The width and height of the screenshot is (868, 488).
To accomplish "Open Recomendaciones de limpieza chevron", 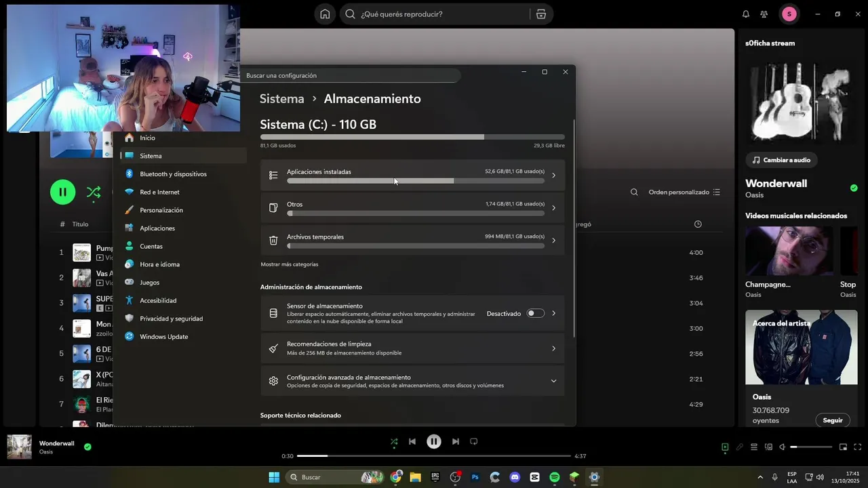I will [x=553, y=348].
